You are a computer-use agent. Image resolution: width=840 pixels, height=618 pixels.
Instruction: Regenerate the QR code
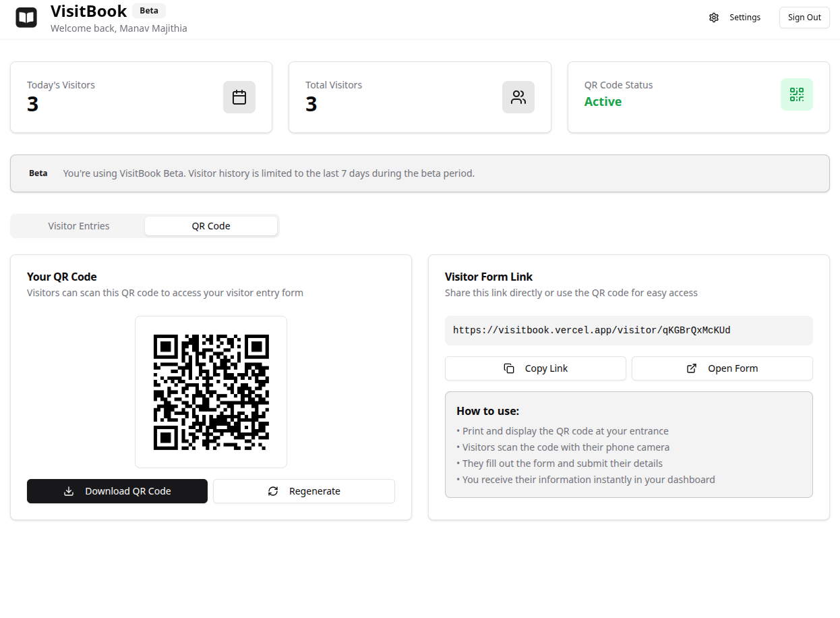(x=304, y=491)
